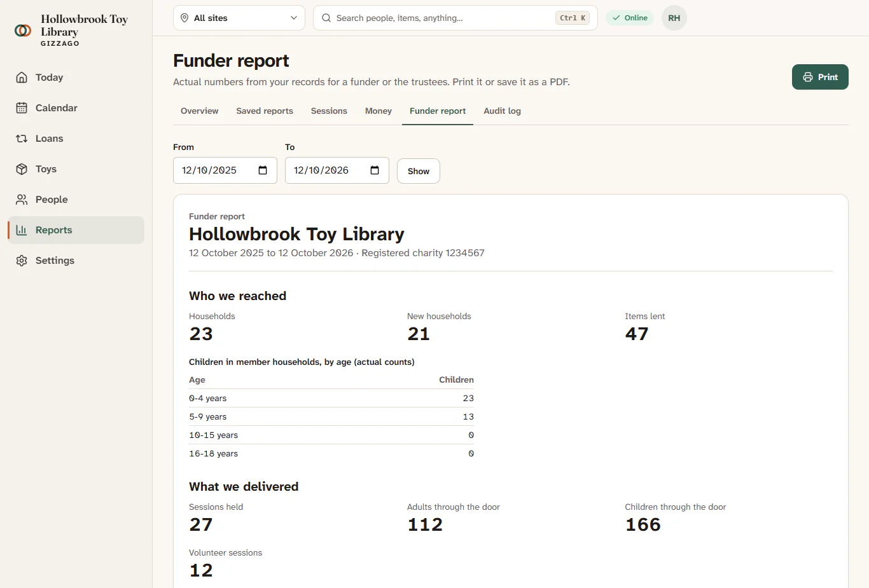Click the Today home icon
The width and height of the screenshot is (869, 588).
tap(22, 78)
